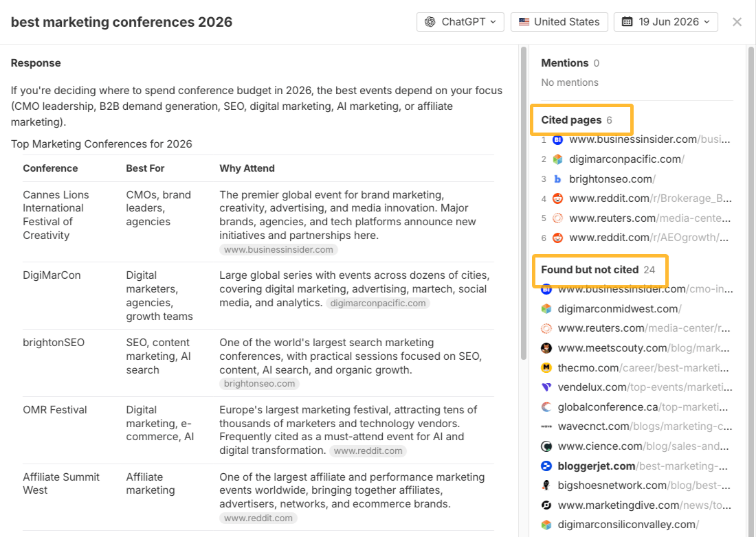The image size is (756, 537).
Task: Click the bigshoesnetwork.com favicon
Action: (x=546, y=485)
